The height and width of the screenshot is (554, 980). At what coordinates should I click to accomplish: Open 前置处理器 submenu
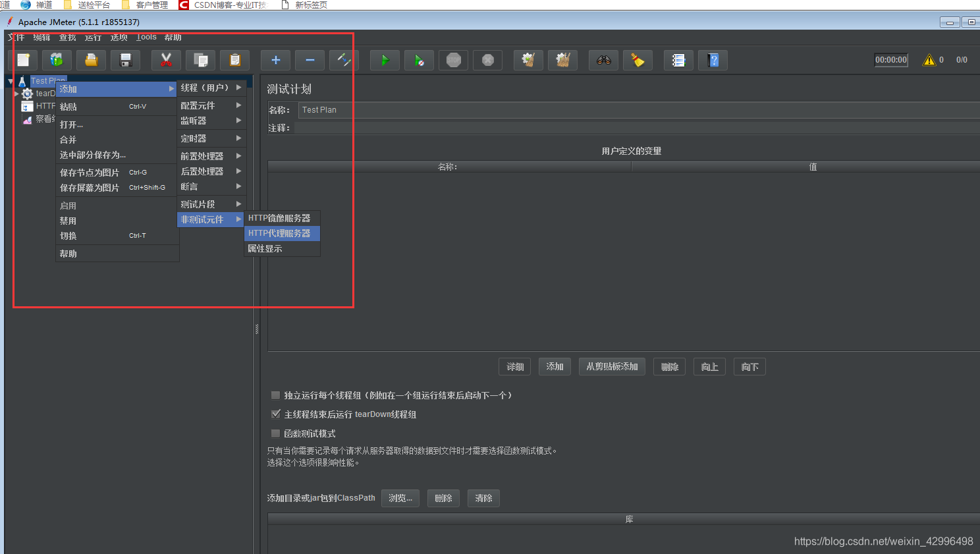(211, 156)
